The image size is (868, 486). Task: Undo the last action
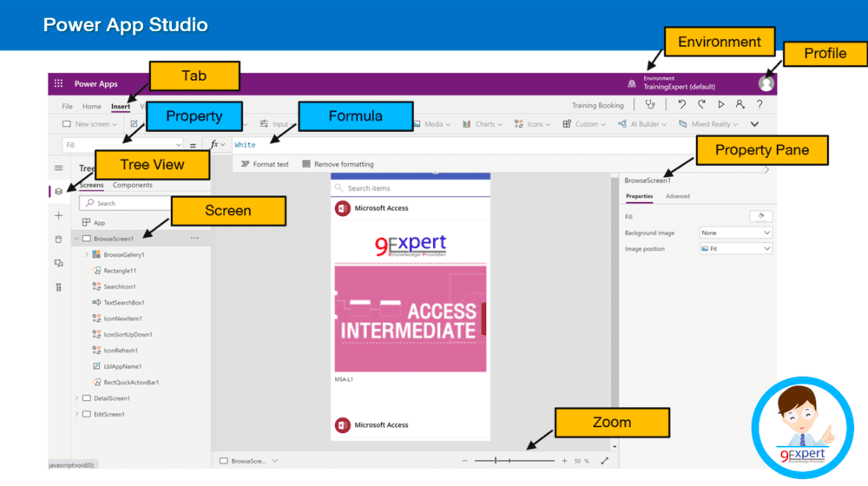(682, 104)
